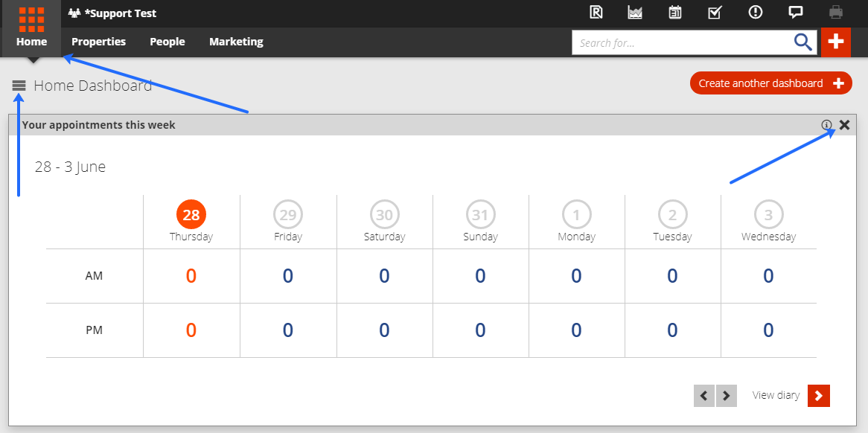The height and width of the screenshot is (433, 868).
Task: Open the Marketing menu
Action: 237,42
